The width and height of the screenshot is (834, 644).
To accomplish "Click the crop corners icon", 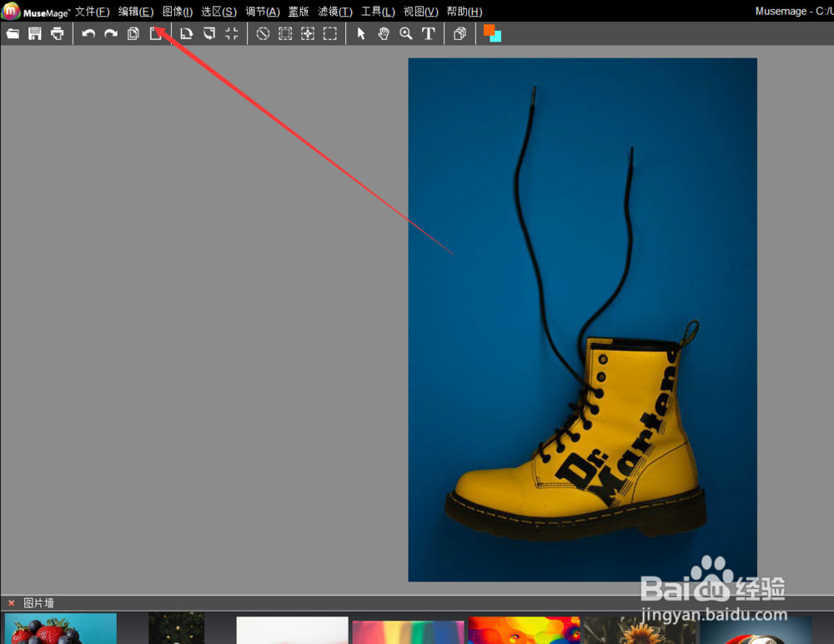I will 231,34.
